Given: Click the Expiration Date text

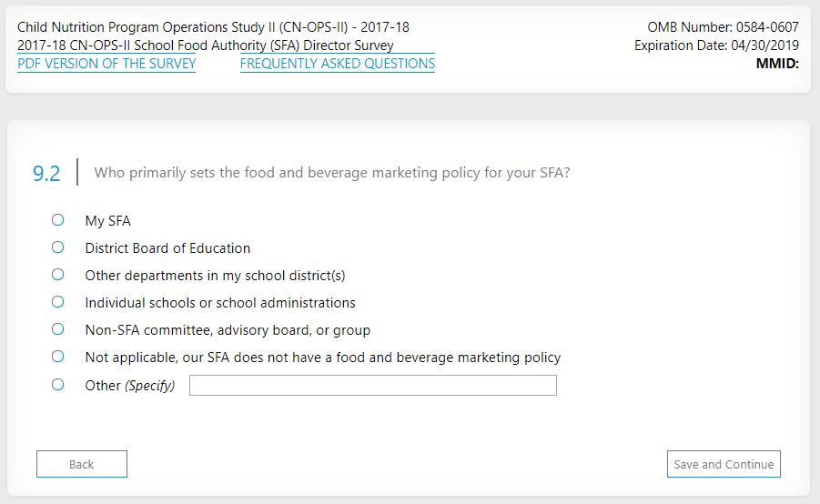Looking at the screenshot, I should tap(716, 45).
